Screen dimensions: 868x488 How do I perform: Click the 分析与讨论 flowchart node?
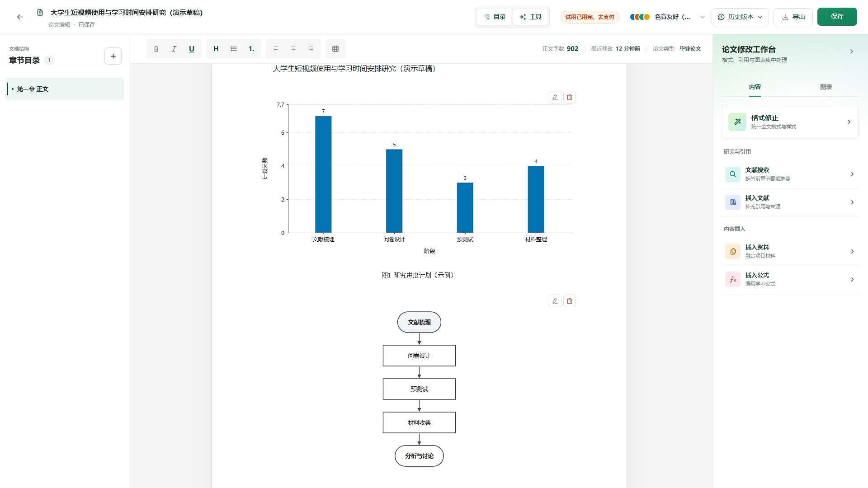tap(419, 456)
